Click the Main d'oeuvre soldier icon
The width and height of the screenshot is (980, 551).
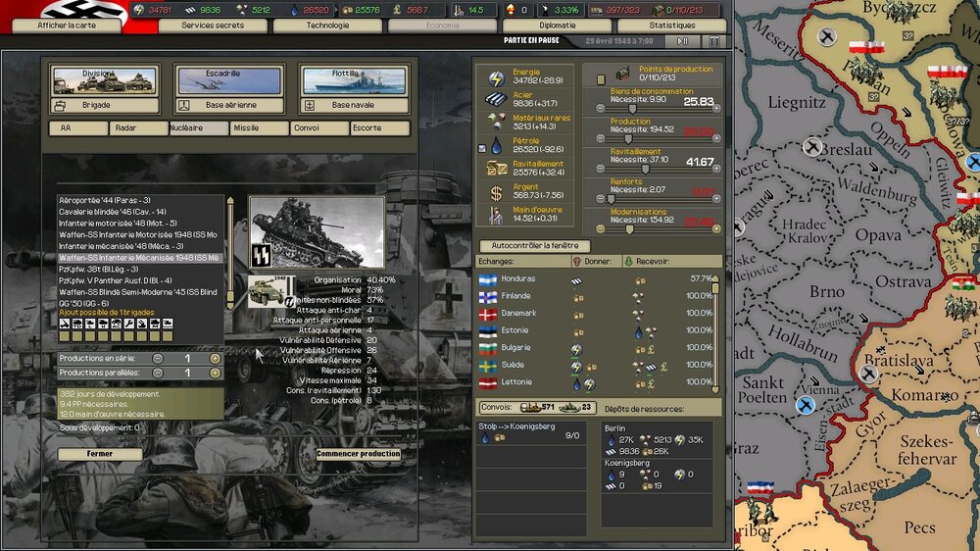(x=496, y=216)
